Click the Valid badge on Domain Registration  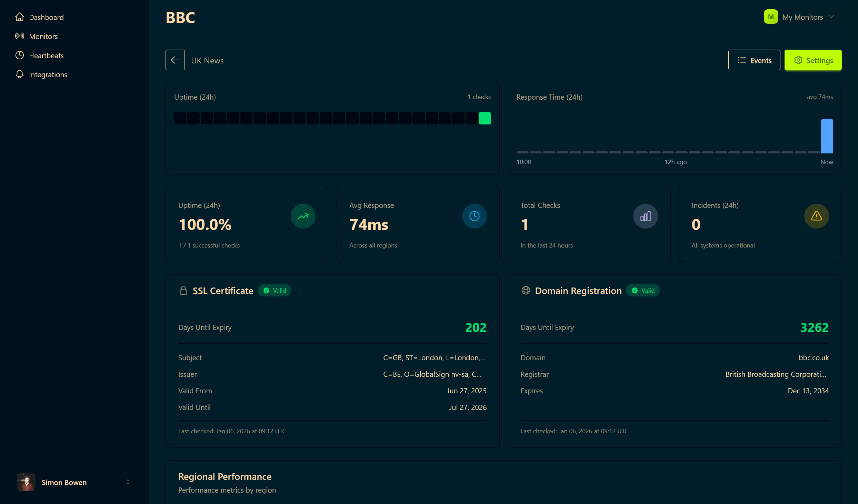click(x=643, y=290)
